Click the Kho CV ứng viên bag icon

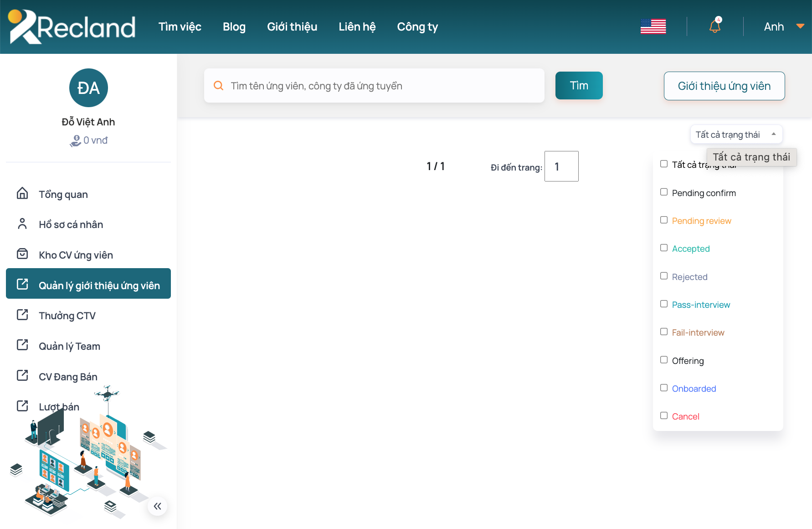coord(22,254)
